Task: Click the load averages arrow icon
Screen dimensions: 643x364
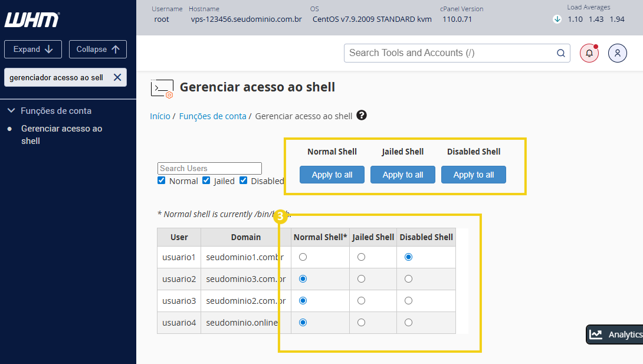Action: click(x=557, y=19)
